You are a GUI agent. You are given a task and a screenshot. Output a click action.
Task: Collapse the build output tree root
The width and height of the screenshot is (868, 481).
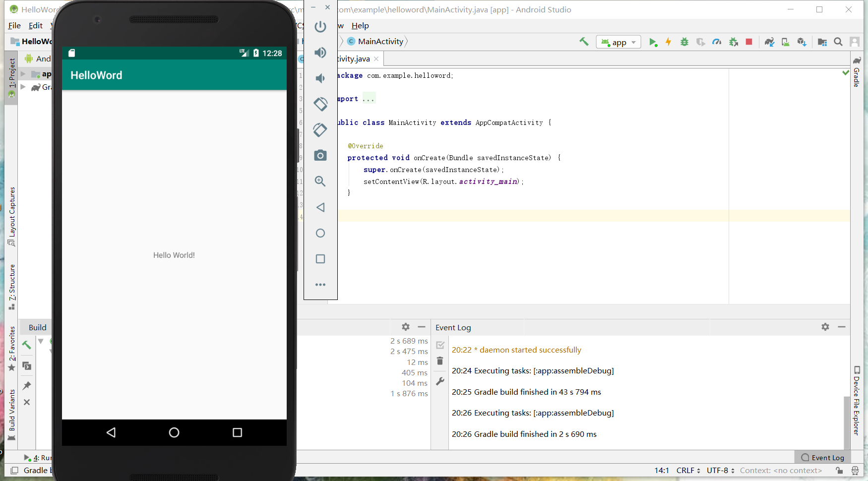point(41,341)
